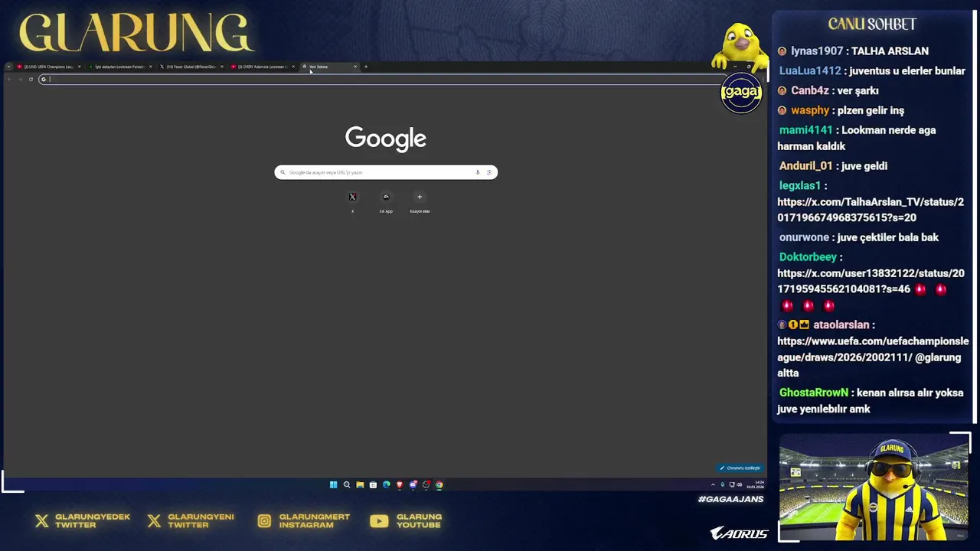The image size is (980, 551).
Task: Click the #GAGAAJANS hashtag text
Action: point(730,499)
